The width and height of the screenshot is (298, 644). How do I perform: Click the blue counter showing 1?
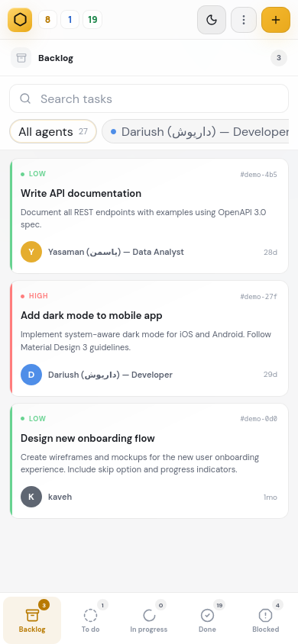70,20
